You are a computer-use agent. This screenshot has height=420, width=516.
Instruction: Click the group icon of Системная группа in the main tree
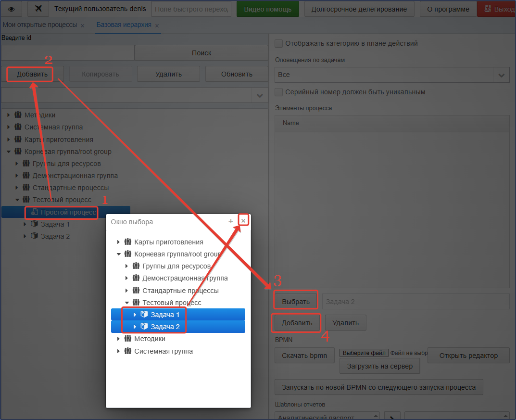coord(18,127)
